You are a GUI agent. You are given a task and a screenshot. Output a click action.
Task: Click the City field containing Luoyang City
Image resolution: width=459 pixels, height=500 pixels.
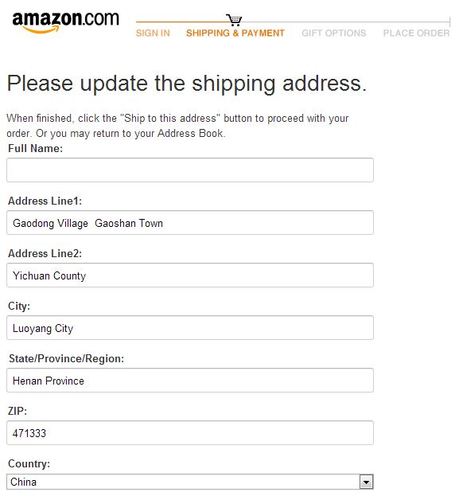[x=190, y=328]
